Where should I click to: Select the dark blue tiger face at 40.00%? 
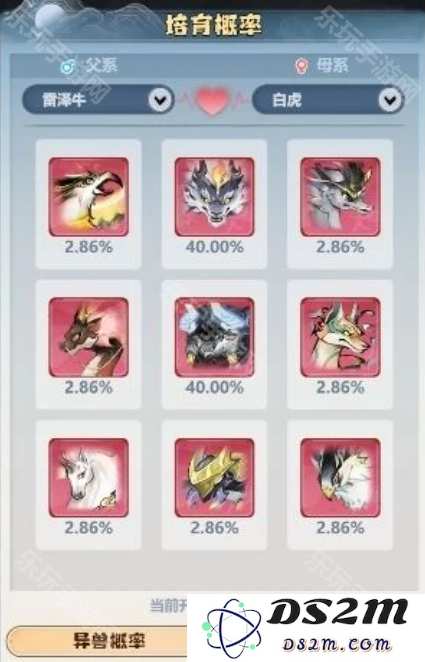(x=214, y=197)
